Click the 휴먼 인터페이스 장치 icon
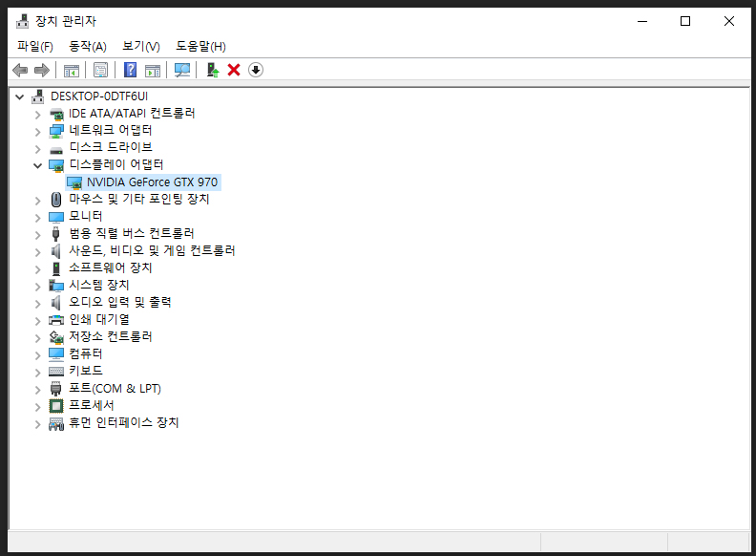This screenshot has height=556, width=756. point(56,424)
